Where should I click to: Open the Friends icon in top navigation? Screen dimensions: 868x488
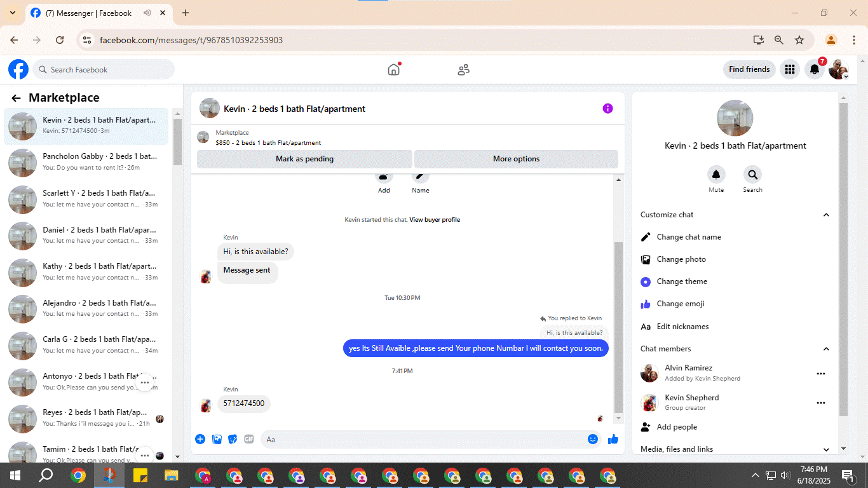click(x=463, y=69)
